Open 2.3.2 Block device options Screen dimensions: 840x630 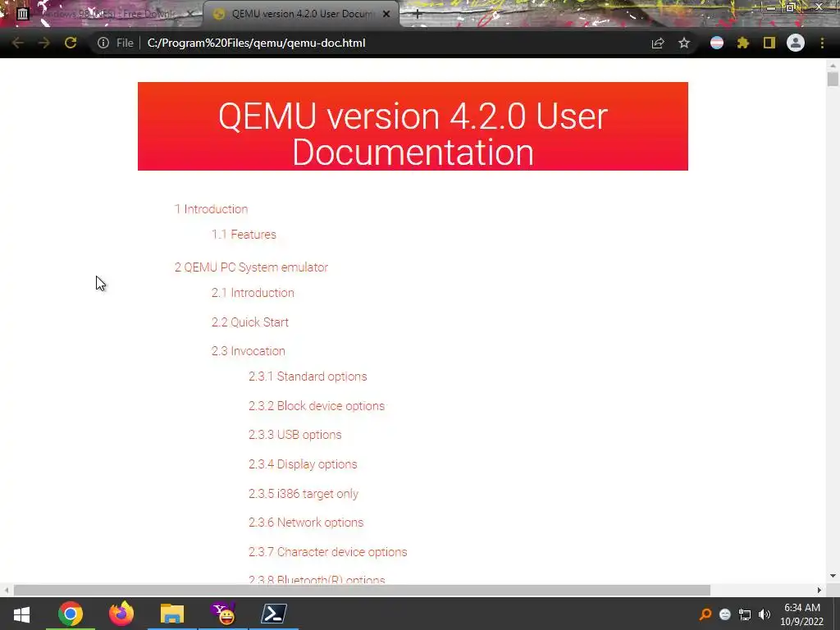click(317, 405)
